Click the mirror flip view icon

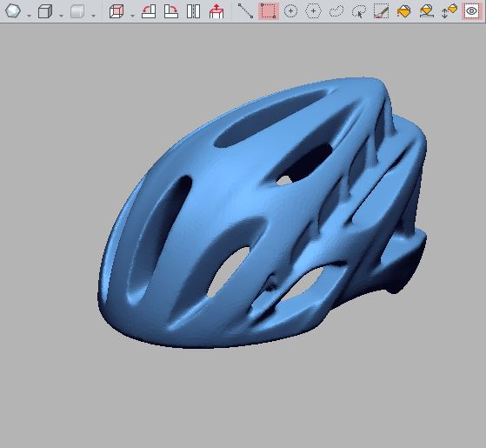coord(193,11)
